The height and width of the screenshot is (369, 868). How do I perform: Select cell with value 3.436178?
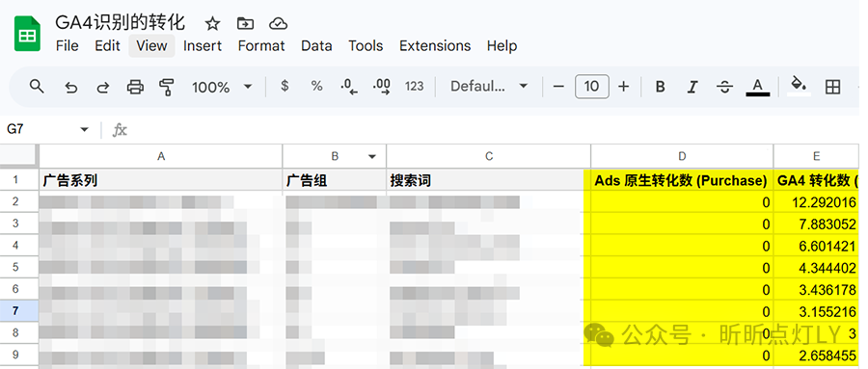[817, 289]
